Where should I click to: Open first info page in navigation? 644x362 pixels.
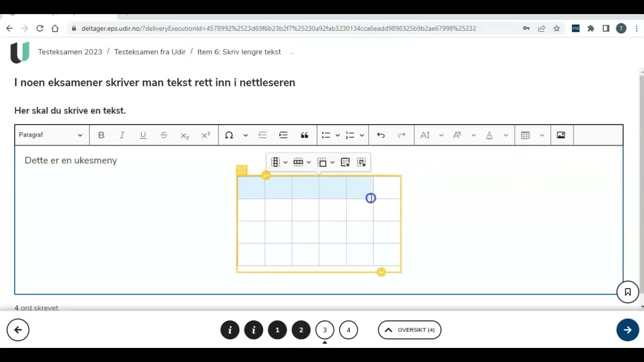pyautogui.click(x=230, y=330)
